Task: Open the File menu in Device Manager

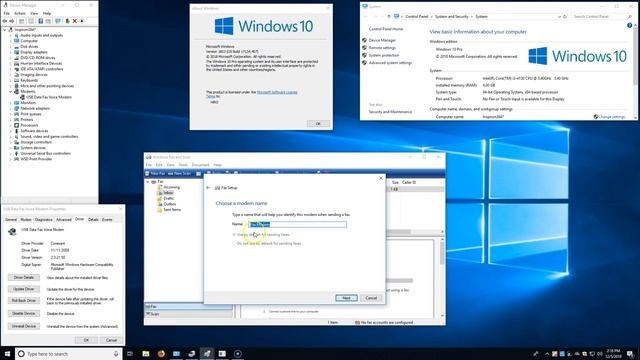Action: (7, 13)
